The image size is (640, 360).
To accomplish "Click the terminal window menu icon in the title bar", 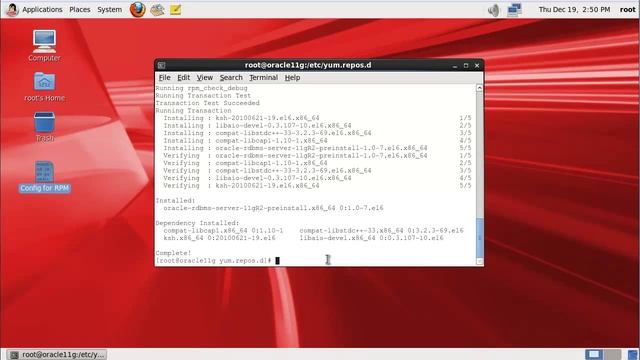I will [162, 65].
